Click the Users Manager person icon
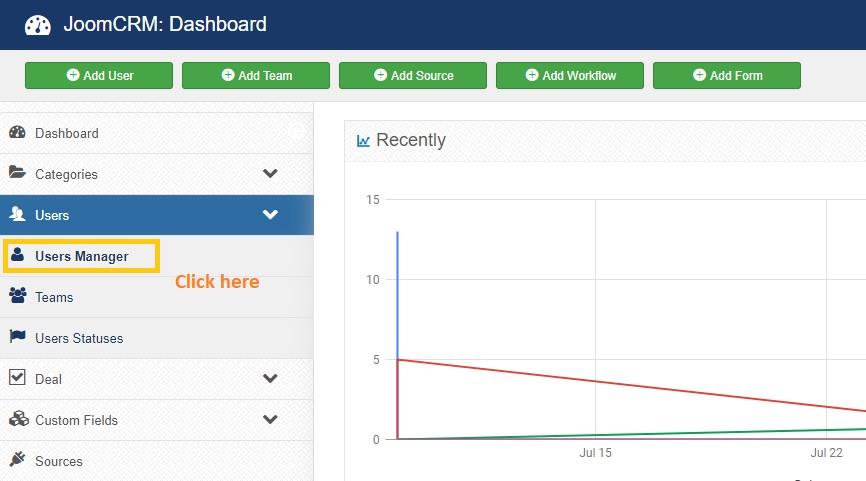Viewport: 866px width, 481px height. point(18,255)
